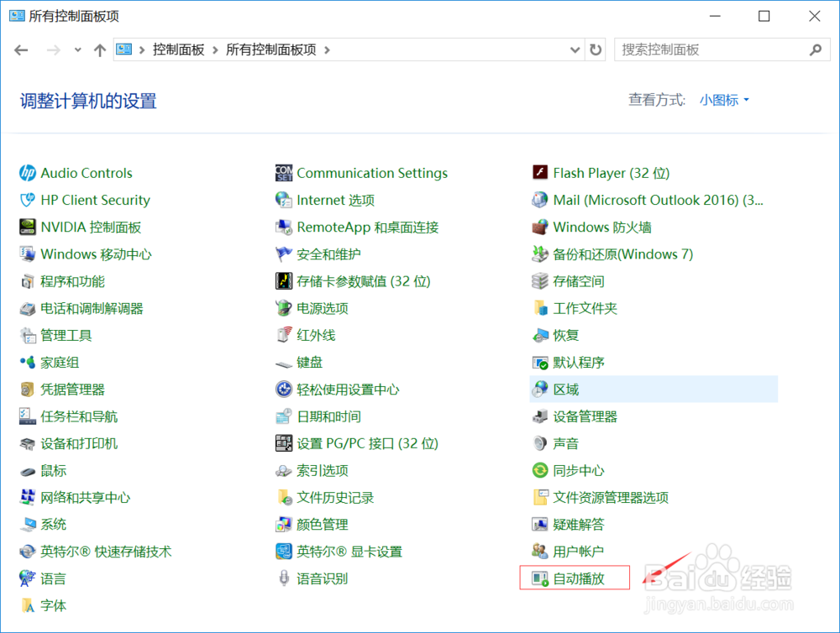Open 鼠标 settings icon

coord(28,471)
